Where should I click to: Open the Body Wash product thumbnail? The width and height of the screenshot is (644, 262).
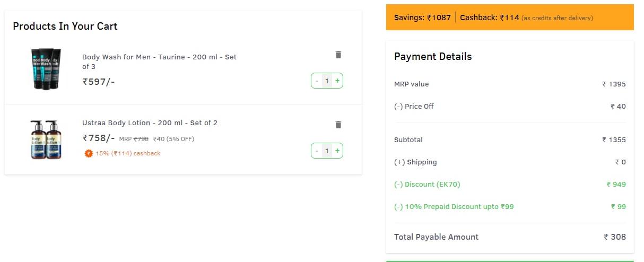coord(46,69)
